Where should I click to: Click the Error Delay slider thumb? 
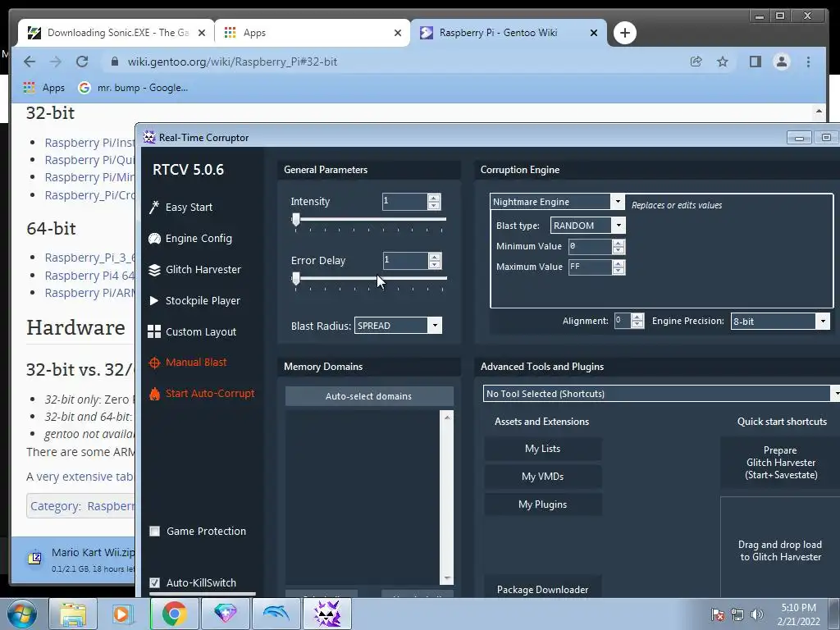click(x=295, y=278)
